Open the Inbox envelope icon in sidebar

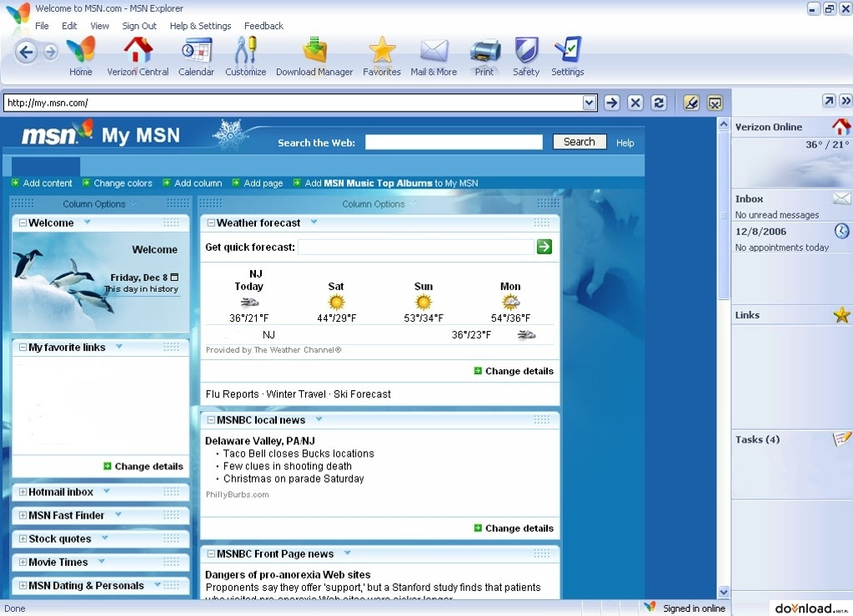pos(841,198)
